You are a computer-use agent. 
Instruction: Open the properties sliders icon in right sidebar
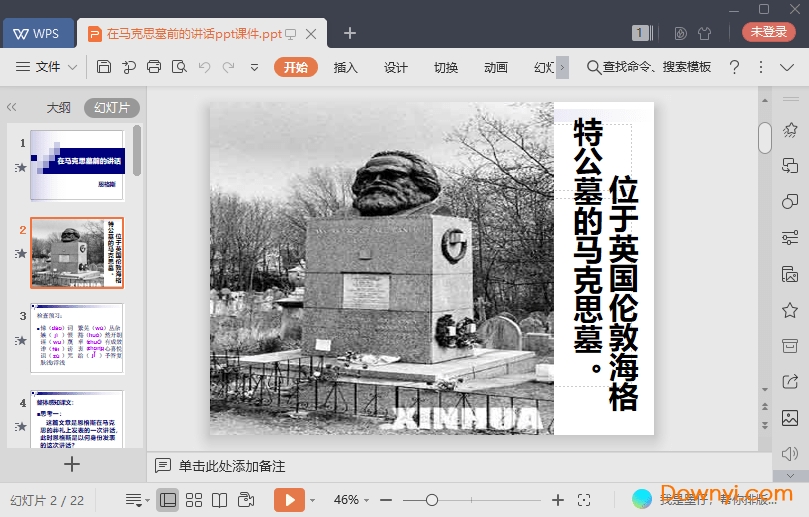(x=790, y=237)
